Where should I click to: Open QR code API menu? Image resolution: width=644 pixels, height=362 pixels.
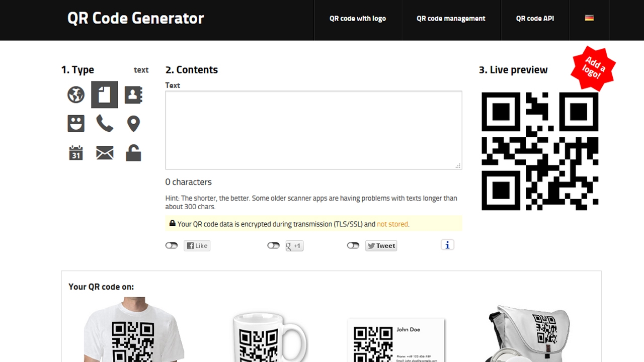point(535,19)
